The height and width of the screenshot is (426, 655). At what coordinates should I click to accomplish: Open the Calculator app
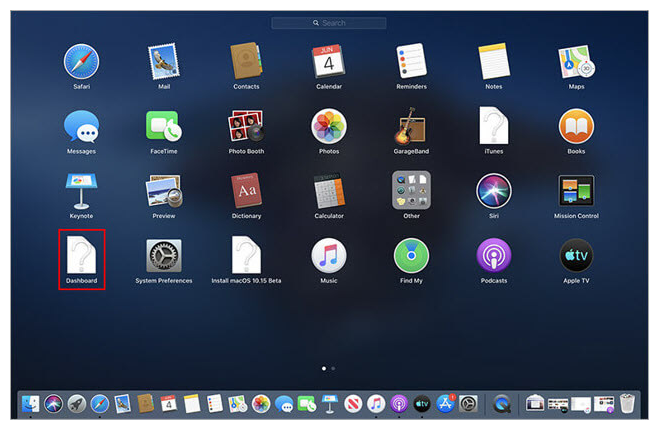[x=328, y=190]
